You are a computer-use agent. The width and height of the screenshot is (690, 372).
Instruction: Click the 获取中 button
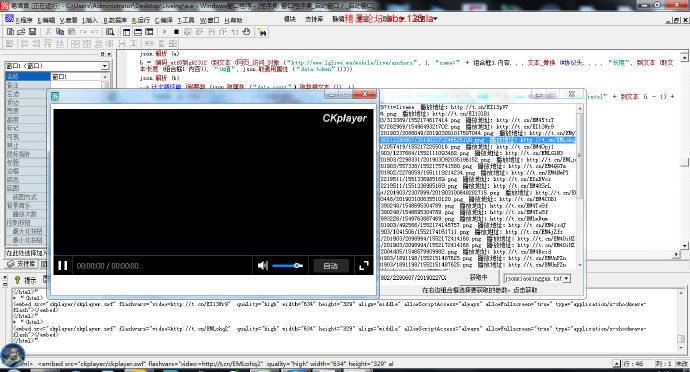(479, 277)
